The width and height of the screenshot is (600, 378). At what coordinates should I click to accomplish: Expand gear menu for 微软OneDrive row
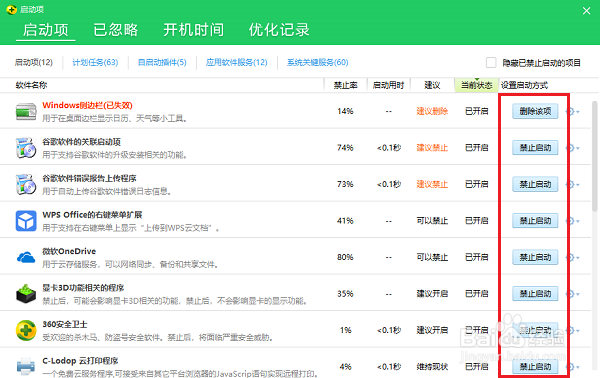click(573, 257)
